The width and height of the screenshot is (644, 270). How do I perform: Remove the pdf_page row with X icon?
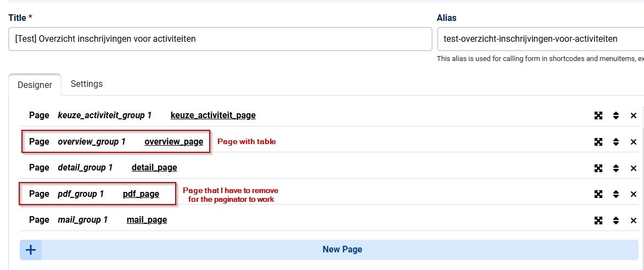[x=634, y=194]
